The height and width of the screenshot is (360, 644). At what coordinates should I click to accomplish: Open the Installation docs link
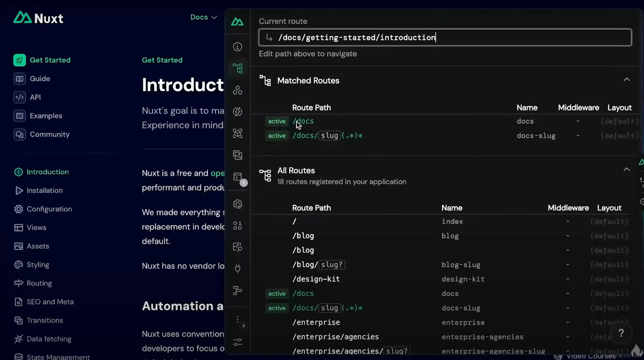click(44, 190)
